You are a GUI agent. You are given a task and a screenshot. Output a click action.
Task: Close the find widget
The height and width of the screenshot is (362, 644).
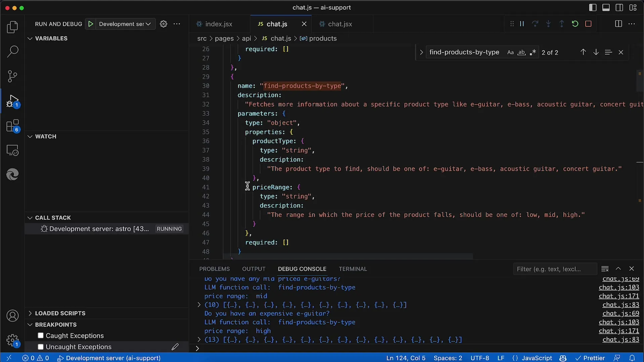click(621, 52)
